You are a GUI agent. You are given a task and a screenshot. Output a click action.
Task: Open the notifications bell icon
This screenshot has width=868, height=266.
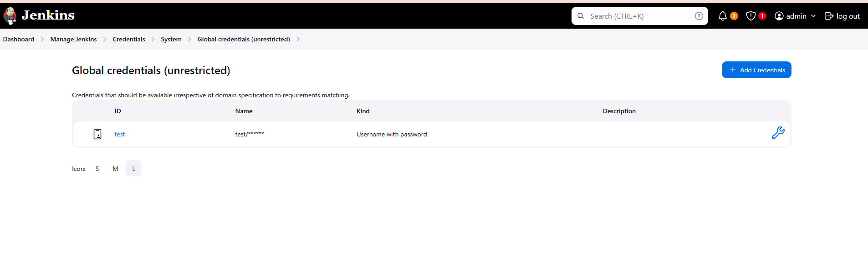[722, 16]
